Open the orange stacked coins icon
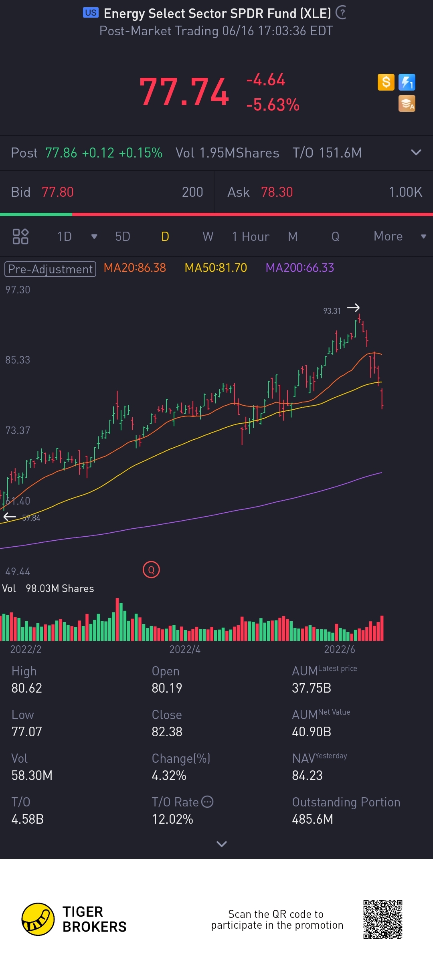The image size is (433, 980). pyautogui.click(x=407, y=103)
